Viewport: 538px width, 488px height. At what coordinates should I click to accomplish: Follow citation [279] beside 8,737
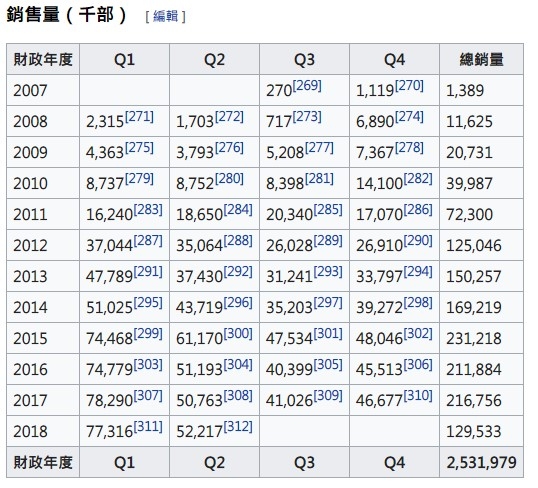pyautogui.click(x=139, y=178)
